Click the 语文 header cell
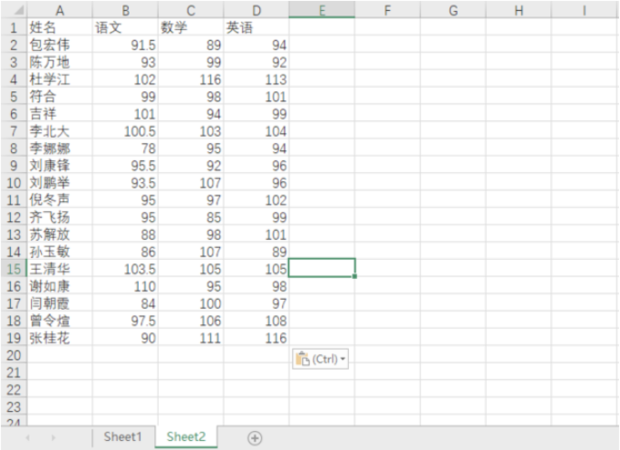Image resolution: width=620 pixels, height=450 pixels. [125, 28]
